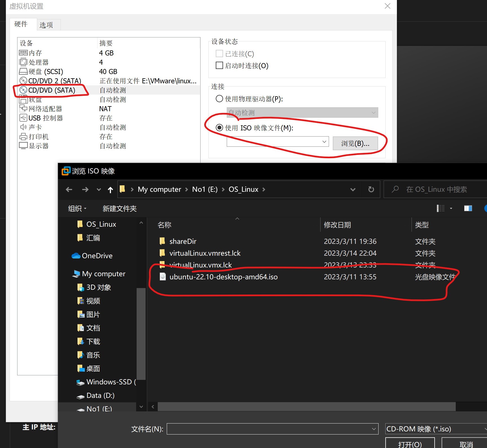Select the 声卡 device
The image size is (487, 448).
click(109, 127)
